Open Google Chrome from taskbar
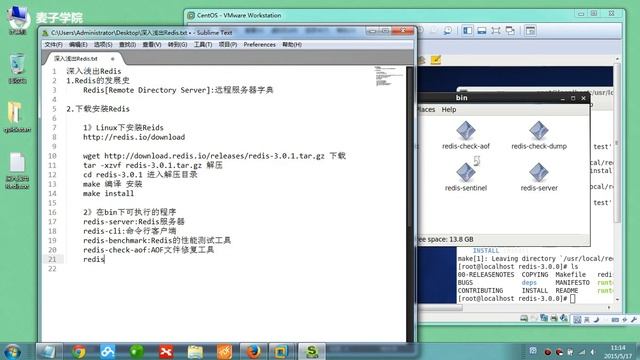This screenshot has width=640, height=360. tap(79, 352)
